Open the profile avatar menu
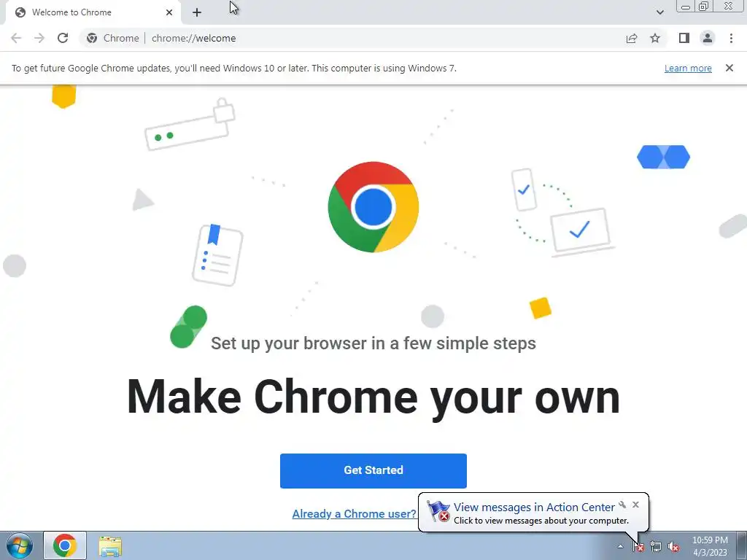 coord(708,38)
